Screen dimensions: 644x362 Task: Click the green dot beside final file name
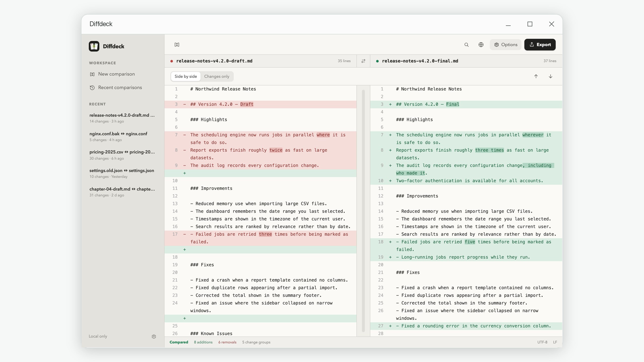tap(377, 61)
